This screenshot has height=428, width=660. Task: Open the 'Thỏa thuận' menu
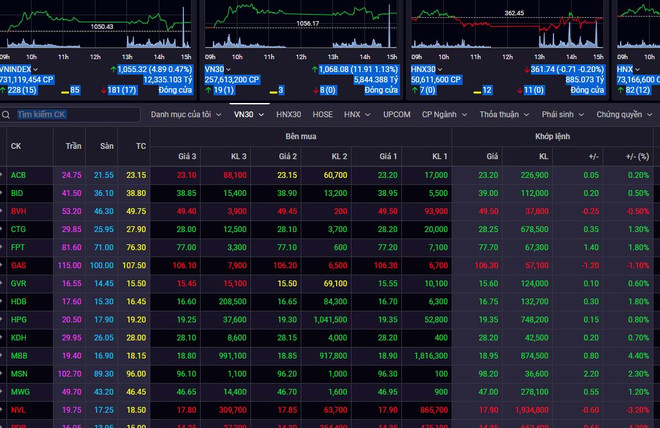coord(503,115)
